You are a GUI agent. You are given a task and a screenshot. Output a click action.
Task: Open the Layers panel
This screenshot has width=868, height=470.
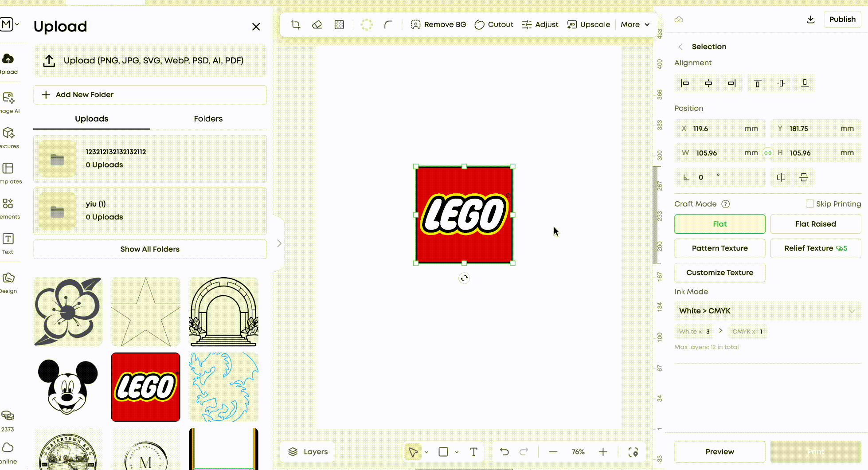point(308,452)
